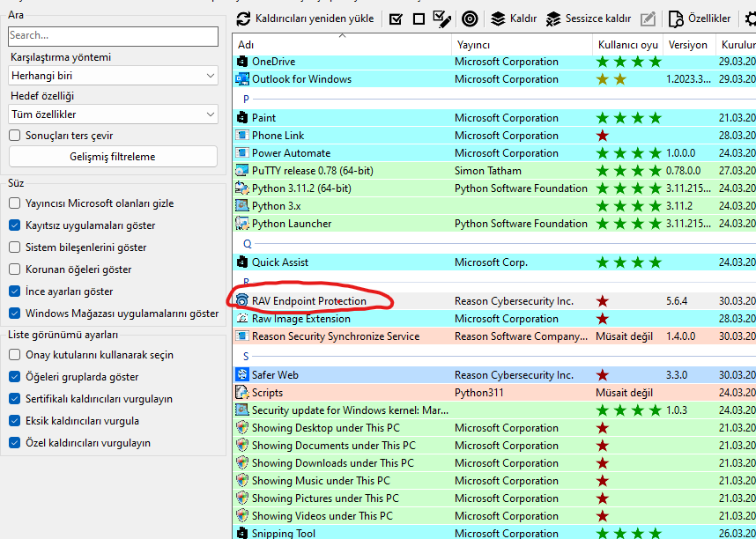The width and height of the screenshot is (756, 539).
Task: Uncheck Eksik kaldırıcıları vurgula
Action: pyautogui.click(x=14, y=421)
